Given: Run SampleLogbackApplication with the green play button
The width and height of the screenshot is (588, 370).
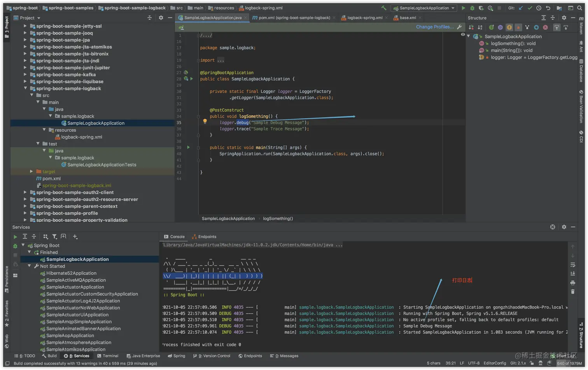Looking at the screenshot, I should click(463, 8).
